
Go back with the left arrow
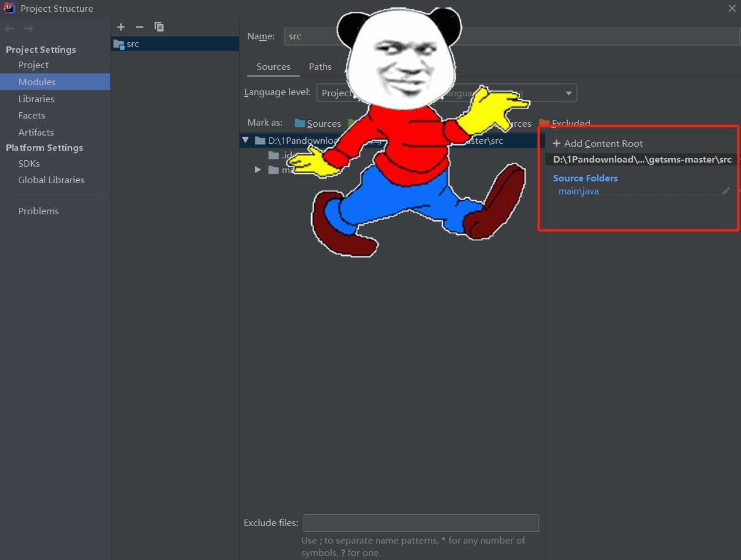tap(9, 29)
